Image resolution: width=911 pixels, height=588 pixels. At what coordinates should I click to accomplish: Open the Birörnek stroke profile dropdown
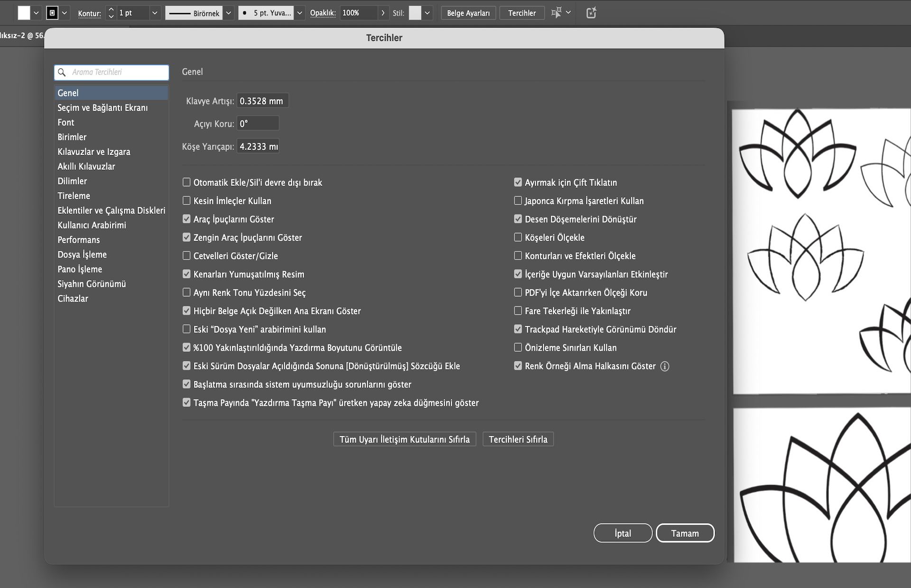(229, 13)
